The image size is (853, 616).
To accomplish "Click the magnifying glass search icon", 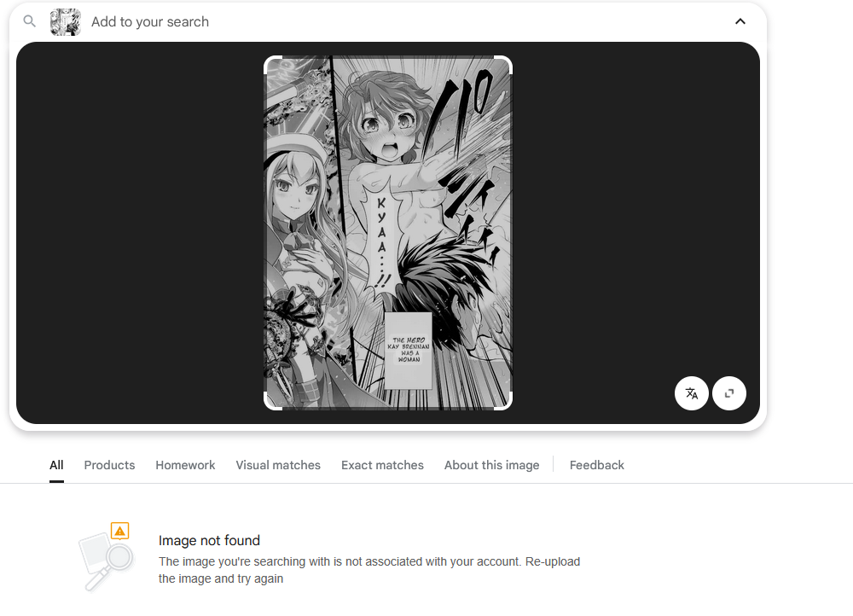I will [x=29, y=21].
